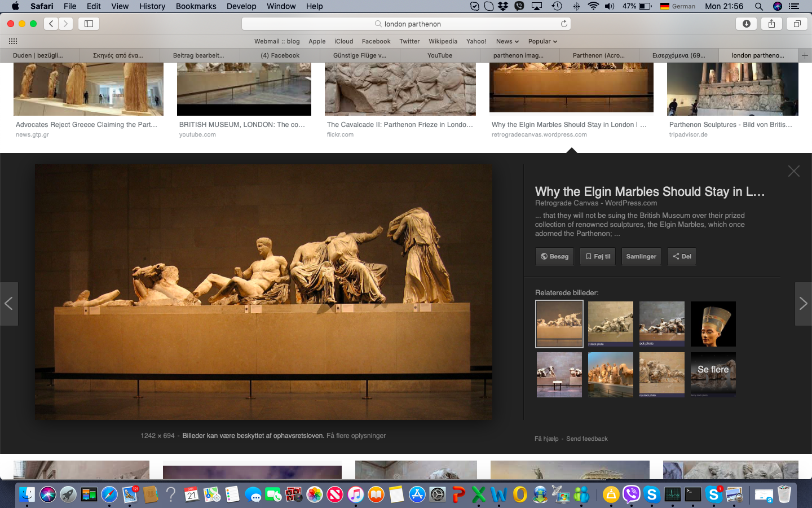812x508 pixels.
Task: Show the previous image with left arrow
Action: pyautogui.click(x=9, y=304)
